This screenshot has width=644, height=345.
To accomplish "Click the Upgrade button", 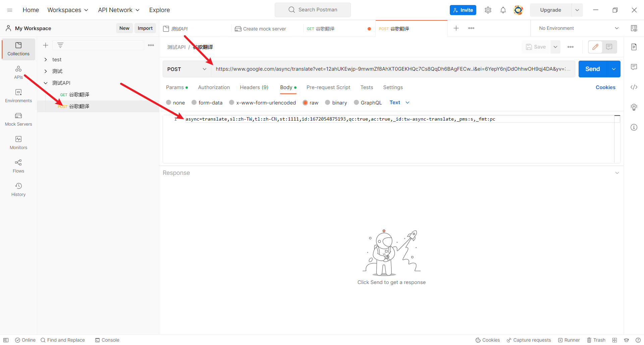I will [x=551, y=10].
